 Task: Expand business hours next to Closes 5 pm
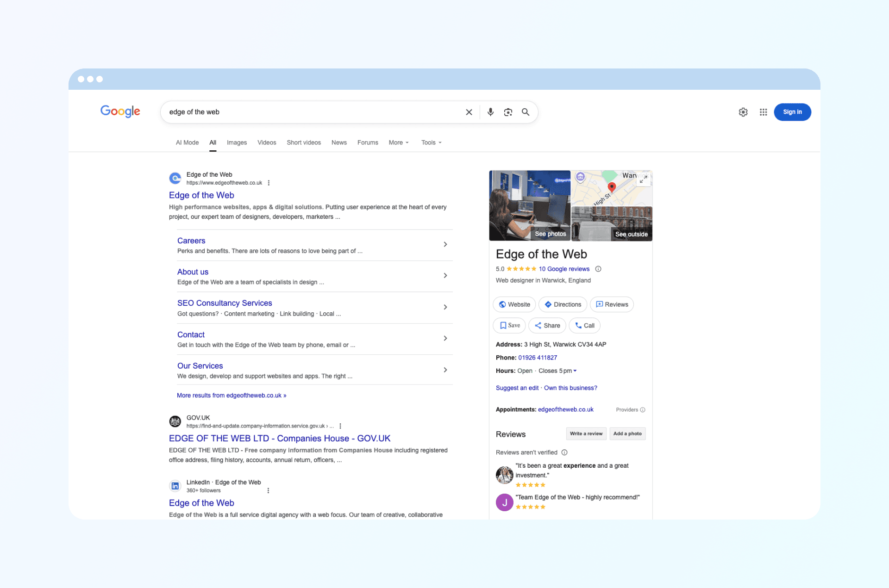pos(575,371)
